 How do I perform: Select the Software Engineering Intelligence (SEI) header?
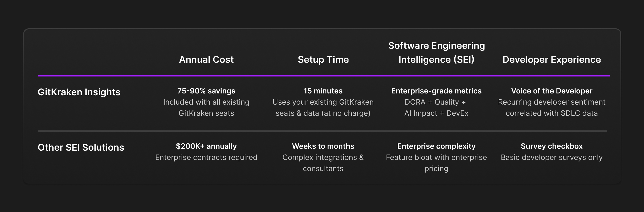tap(436, 53)
